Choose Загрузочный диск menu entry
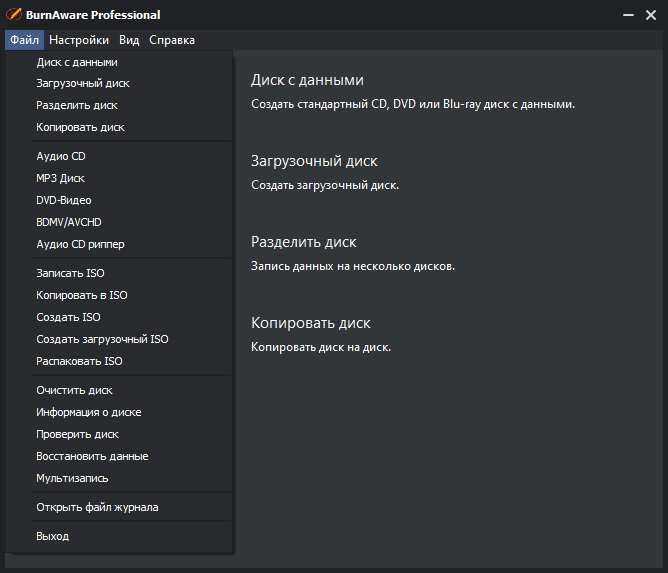668x573 pixels. click(83, 84)
